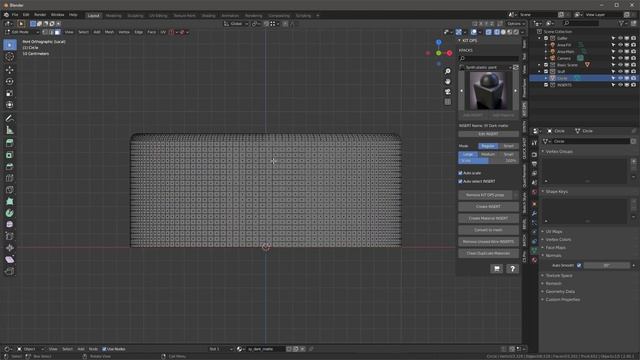The image size is (640, 360).
Task: Click the Edit INSERT button
Action: coord(488,134)
